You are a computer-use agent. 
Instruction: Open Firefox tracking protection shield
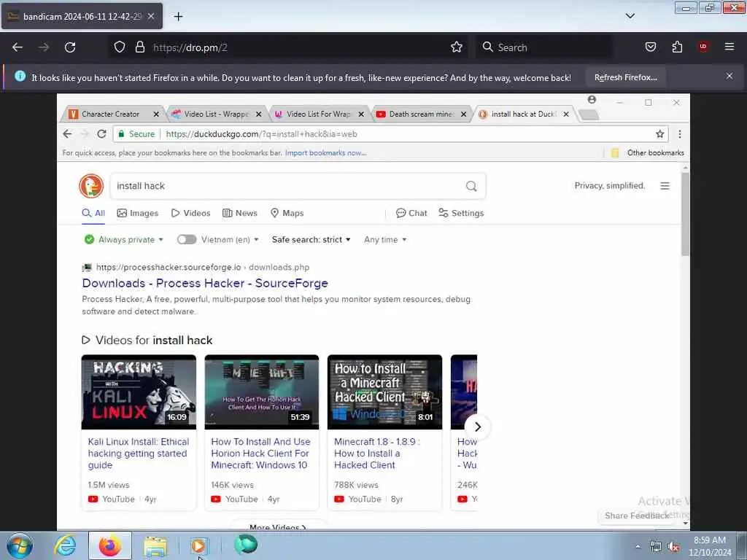(120, 47)
